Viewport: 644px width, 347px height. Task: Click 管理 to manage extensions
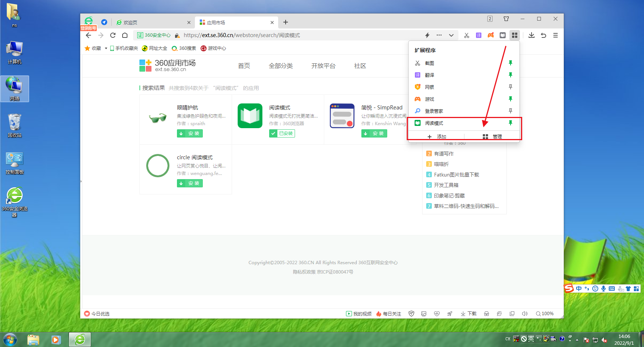click(492, 136)
